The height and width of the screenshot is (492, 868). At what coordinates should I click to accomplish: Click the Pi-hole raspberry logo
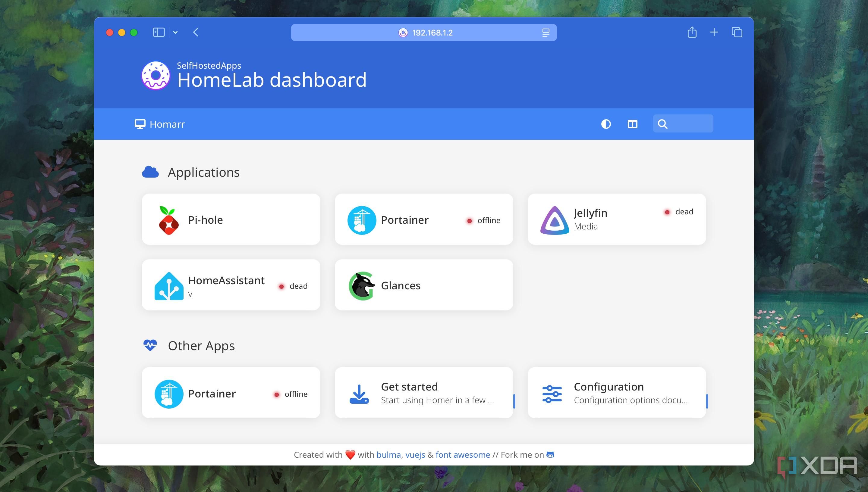168,220
